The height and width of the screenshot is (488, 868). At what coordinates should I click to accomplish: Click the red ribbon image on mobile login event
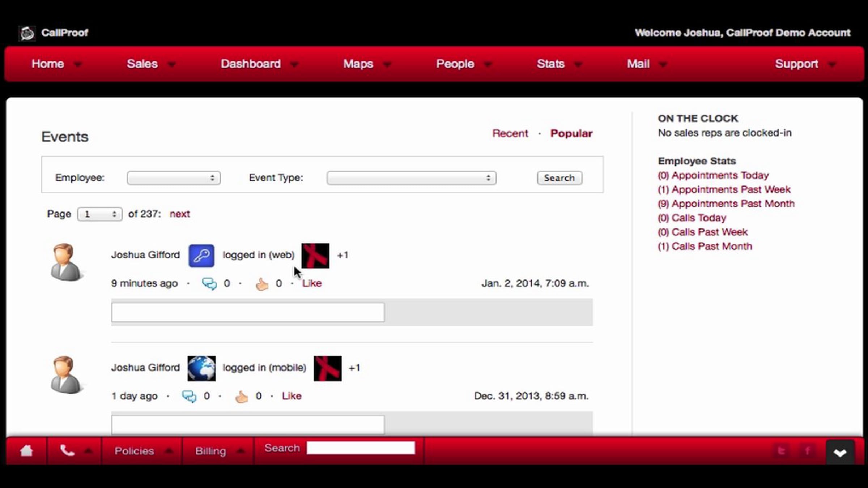tap(328, 368)
